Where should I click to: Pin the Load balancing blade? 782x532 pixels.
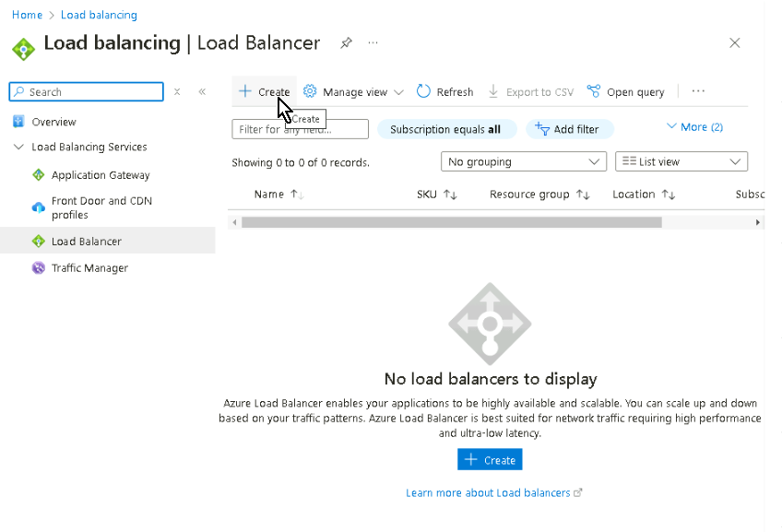click(346, 43)
